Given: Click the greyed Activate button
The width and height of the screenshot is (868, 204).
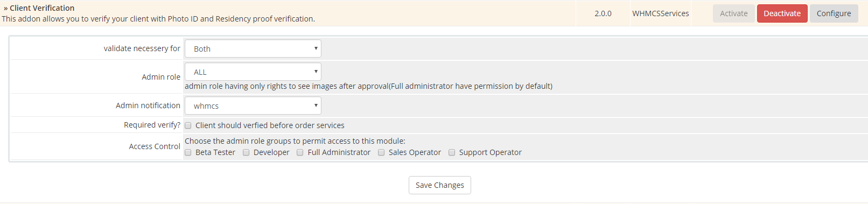Looking at the screenshot, I should coord(733,13).
